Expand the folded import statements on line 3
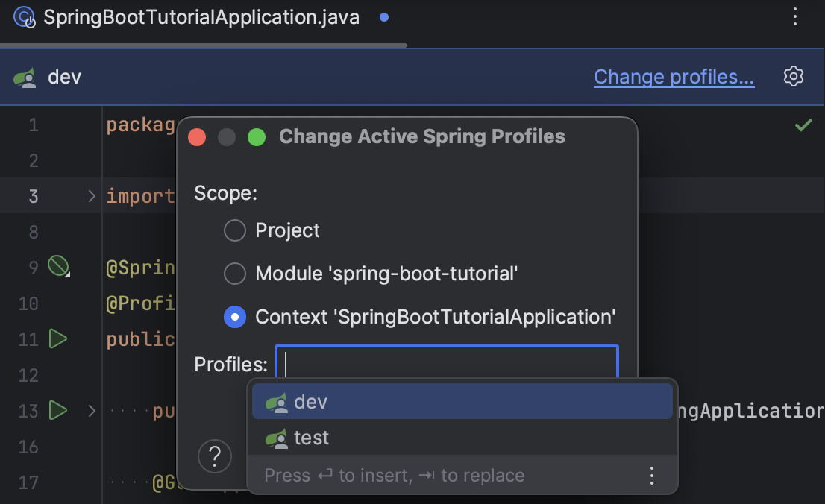This screenshot has height=504, width=825. coord(91,196)
